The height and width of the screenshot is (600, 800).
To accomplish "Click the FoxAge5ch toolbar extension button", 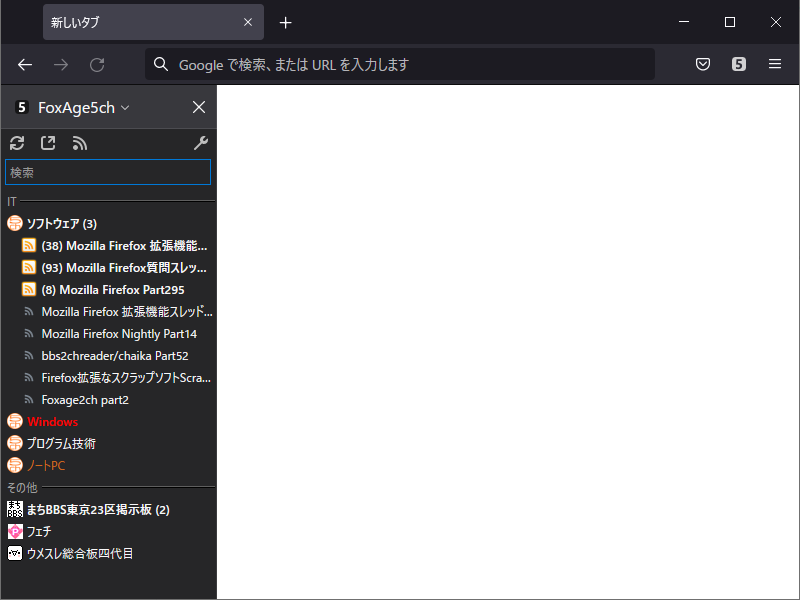I will (x=738, y=64).
